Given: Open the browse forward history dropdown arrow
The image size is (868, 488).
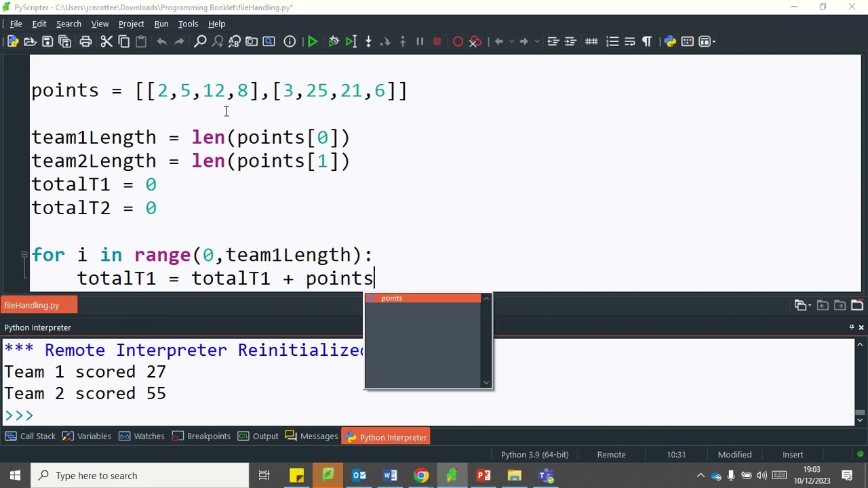Looking at the screenshot, I should tap(537, 41).
